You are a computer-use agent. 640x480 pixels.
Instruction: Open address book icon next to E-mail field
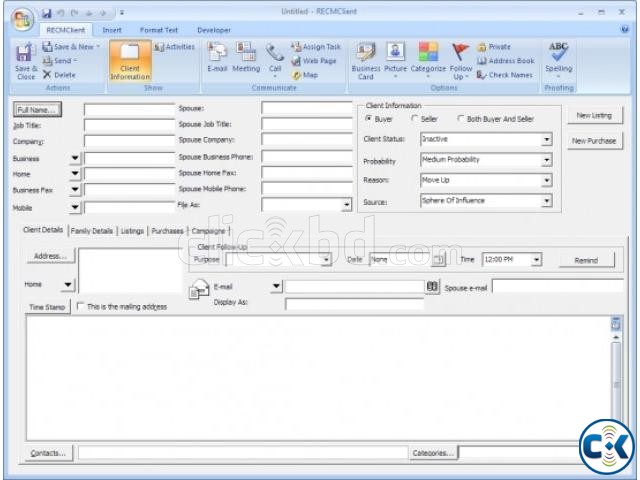click(432, 287)
